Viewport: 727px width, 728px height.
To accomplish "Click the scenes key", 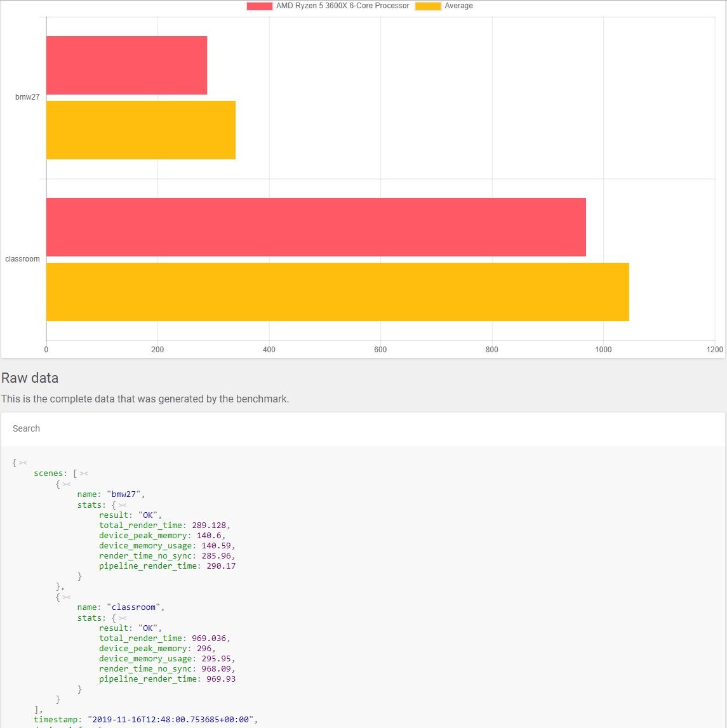I will (48, 473).
